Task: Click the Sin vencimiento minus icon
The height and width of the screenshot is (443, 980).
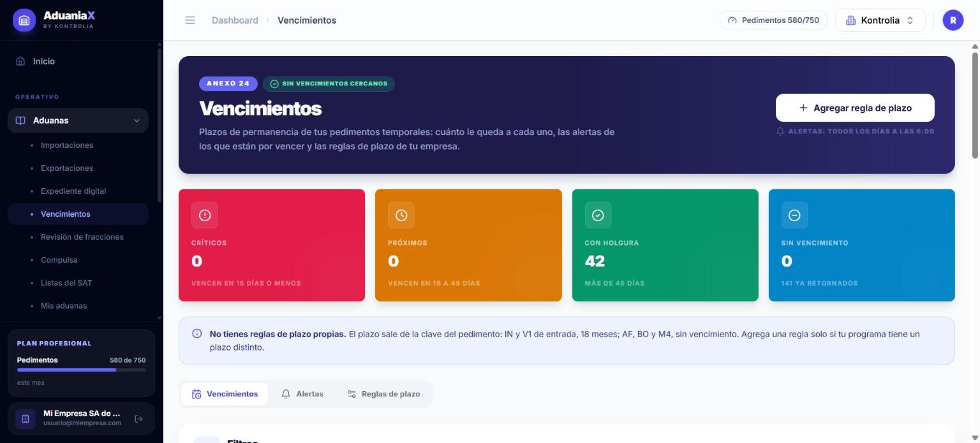Action: 794,215
